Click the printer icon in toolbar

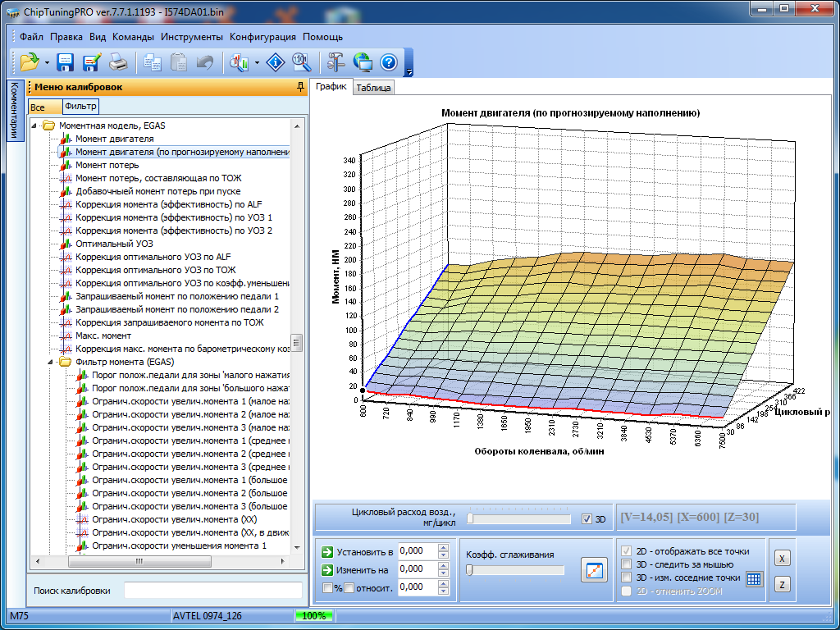click(118, 62)
